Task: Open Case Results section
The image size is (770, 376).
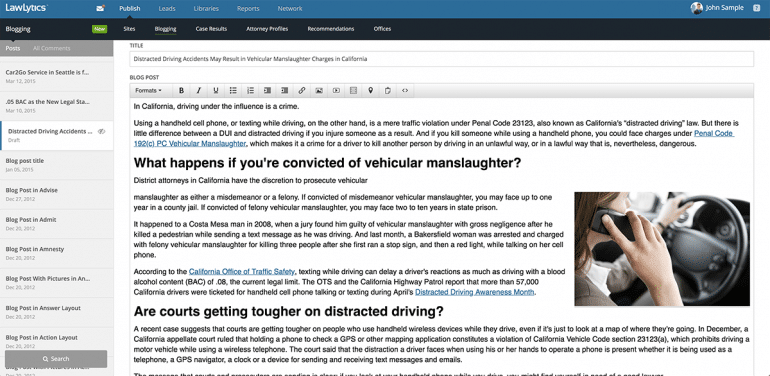Action: (x=211, y=29)
